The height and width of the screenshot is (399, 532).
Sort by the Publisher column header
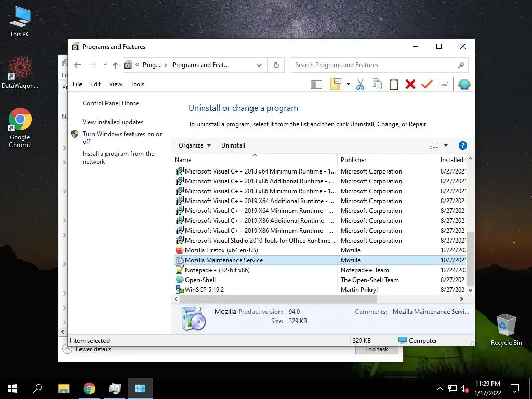[x=387, y=160]
